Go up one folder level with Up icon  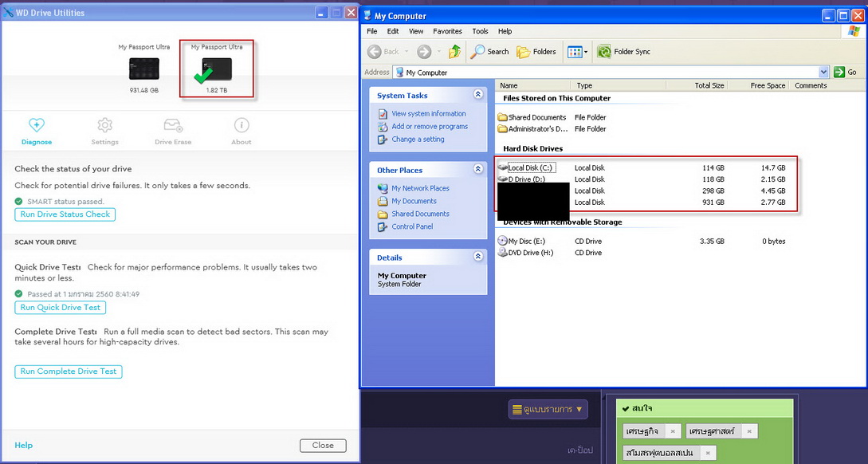(x=454, y=52)
